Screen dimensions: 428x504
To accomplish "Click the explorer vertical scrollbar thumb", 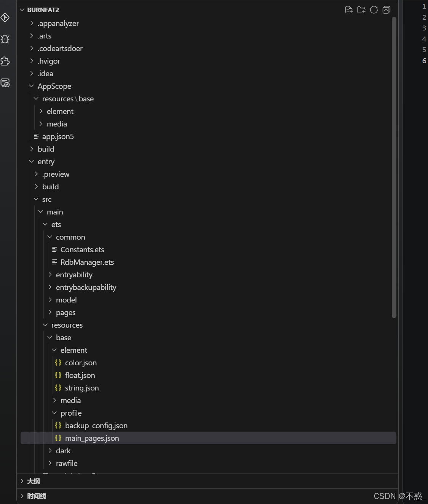I will tap(394, 167).
